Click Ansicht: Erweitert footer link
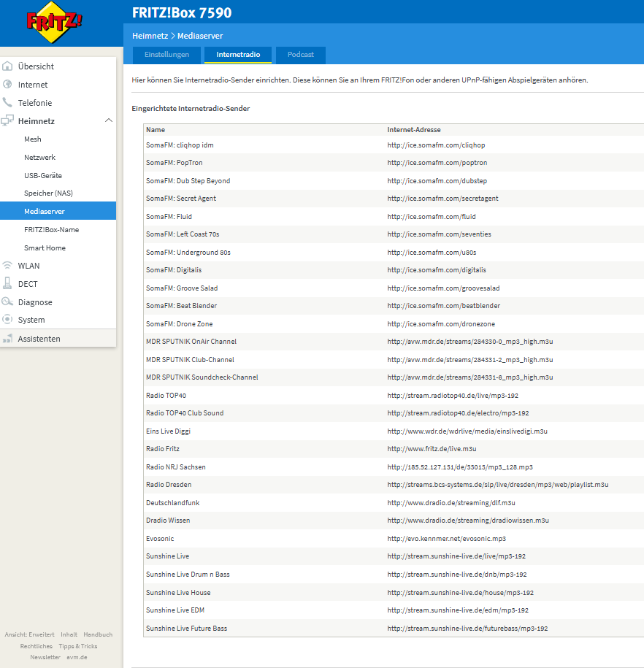This screenshot has height=668, width=644. pos(29,634)
